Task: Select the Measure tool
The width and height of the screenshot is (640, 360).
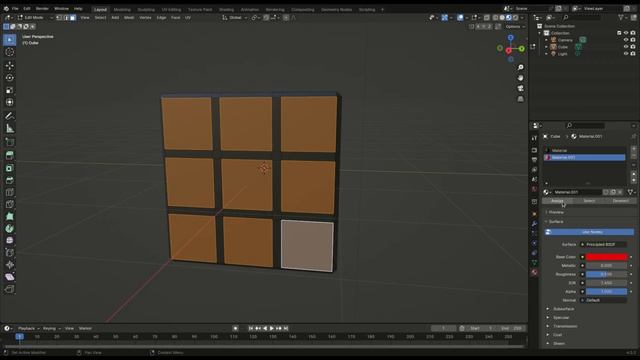Action: pyautogui.click(x=10, y=128)
